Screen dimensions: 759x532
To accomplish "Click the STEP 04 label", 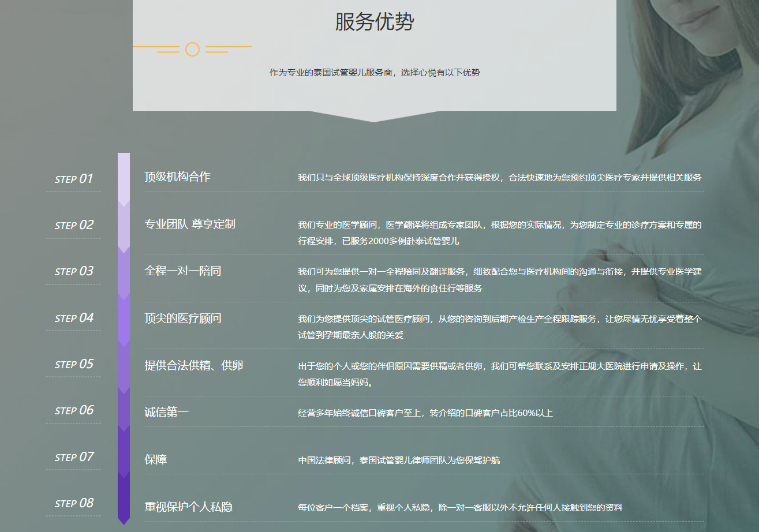I will (74, 318).
